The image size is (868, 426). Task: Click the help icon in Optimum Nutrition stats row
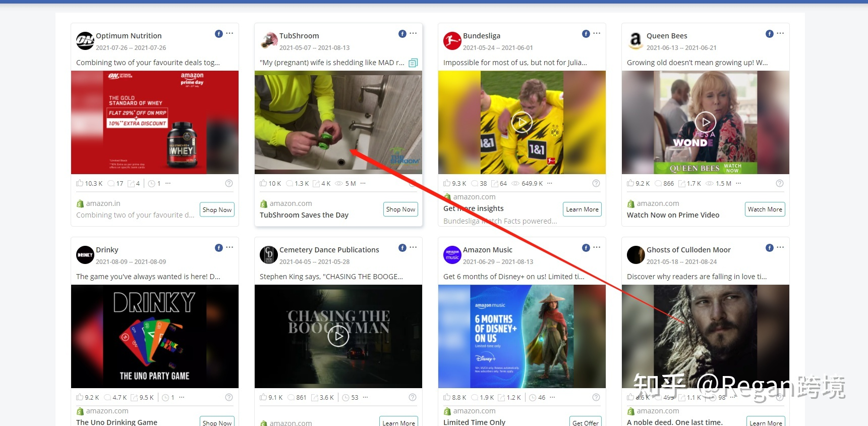(x=229, y=183)
